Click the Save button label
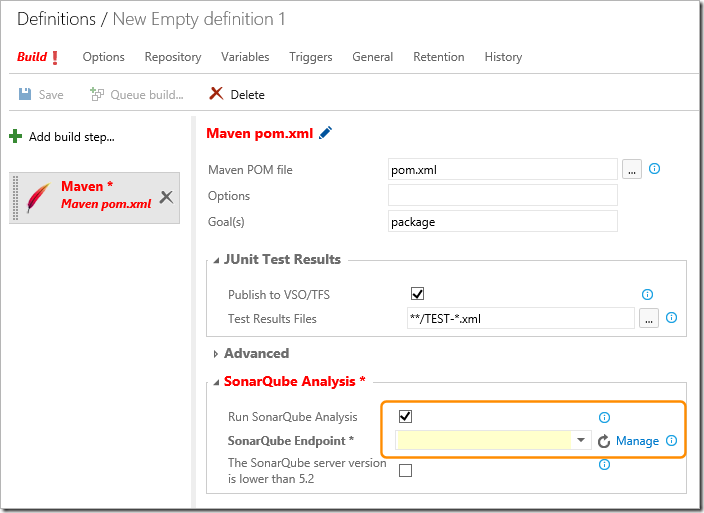Image resolution: width=704 pixels, height=513 pixels. coord(51,95)
